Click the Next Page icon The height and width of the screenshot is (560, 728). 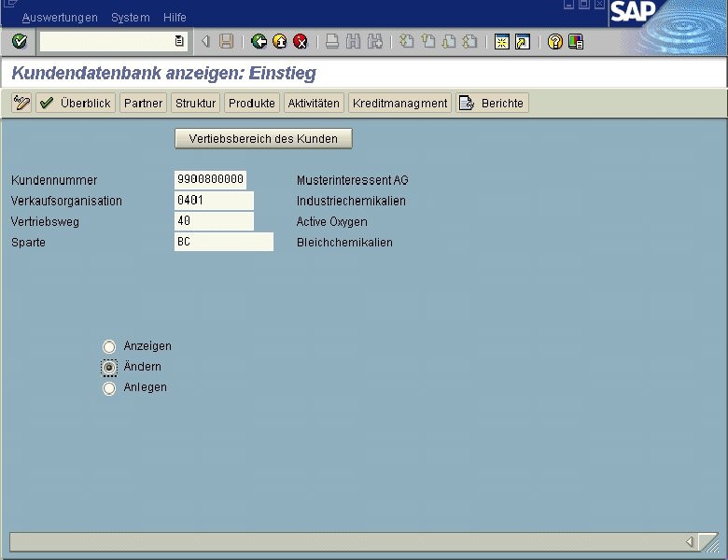(449, 42)
